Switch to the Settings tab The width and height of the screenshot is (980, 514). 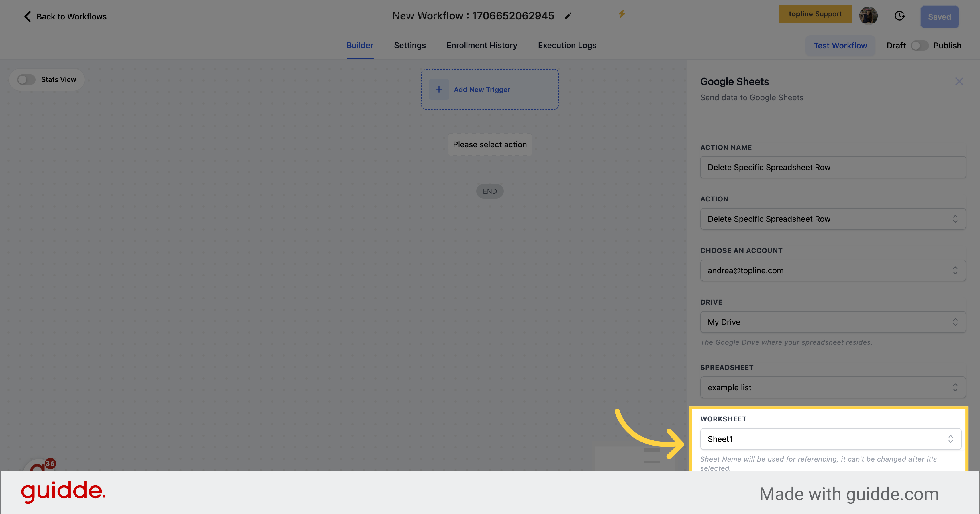[410, 45]
